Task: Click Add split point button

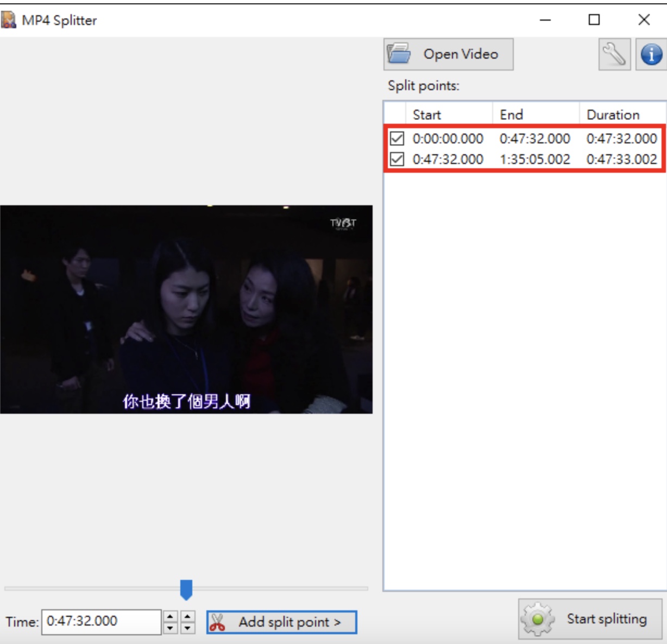Action: (x=281, y=622)
